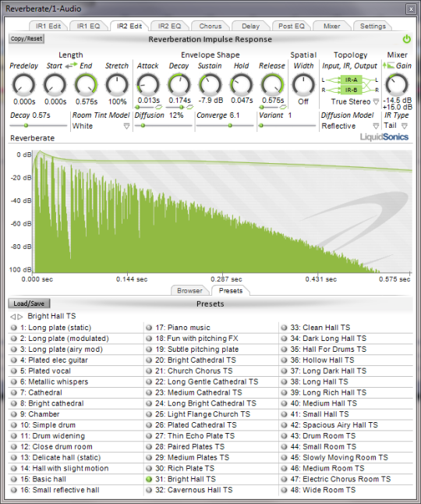Select preset 43: Drum Room TS
Viewport: 421px width, 504px height.
tap(346, 436)
